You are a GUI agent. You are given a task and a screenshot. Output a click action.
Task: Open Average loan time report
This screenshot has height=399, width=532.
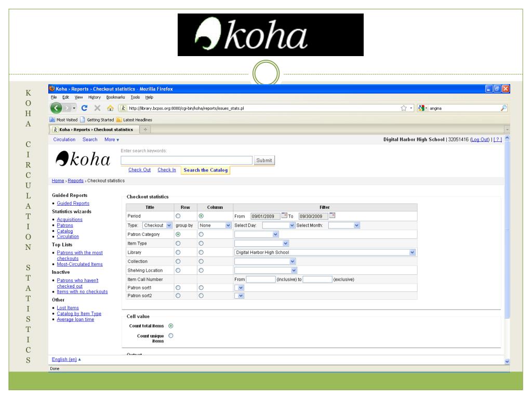(75, 320)
